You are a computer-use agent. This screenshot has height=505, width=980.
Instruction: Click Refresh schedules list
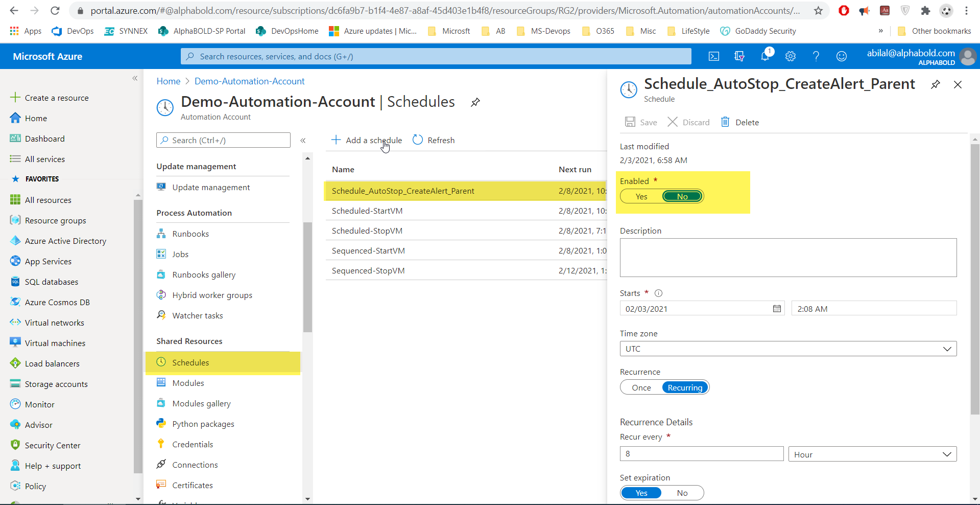(x=434, y=140)
